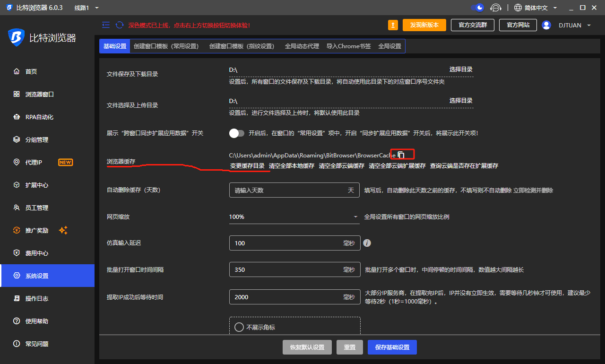
Task: Click 选择目录 for 文件保存及下载目录
Action: click(x=461, y=69)
